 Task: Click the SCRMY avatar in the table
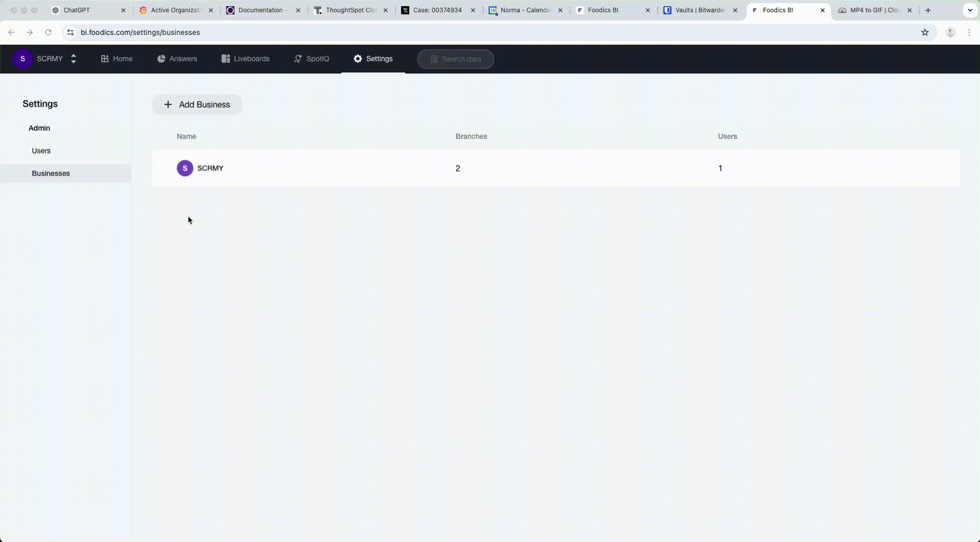[185, 168]
